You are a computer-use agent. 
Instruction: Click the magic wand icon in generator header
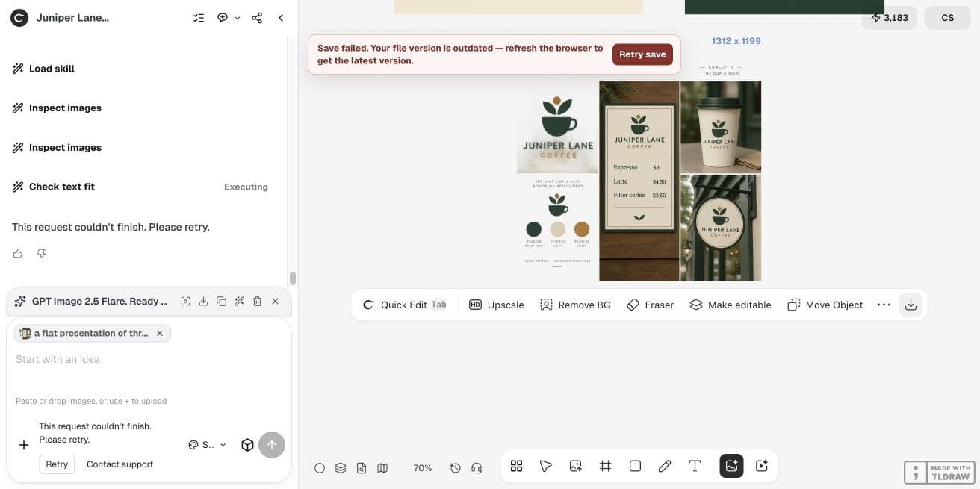click(239, 302)
